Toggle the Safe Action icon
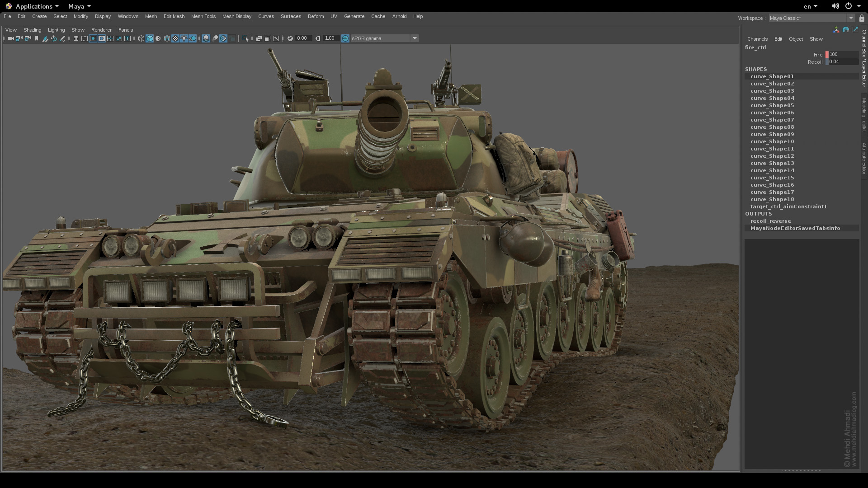 point(119,38)
